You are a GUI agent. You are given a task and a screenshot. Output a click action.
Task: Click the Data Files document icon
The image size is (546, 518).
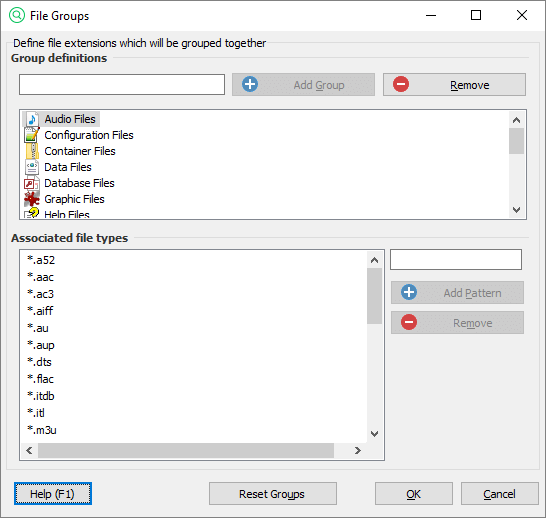(32, 167)
